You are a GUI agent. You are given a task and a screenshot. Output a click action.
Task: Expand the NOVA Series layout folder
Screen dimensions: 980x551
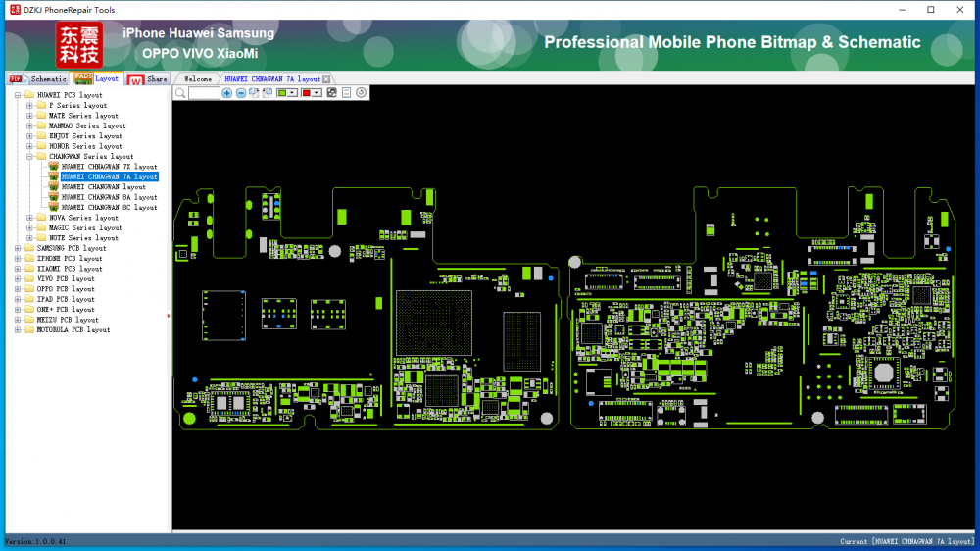coord(29,218)
